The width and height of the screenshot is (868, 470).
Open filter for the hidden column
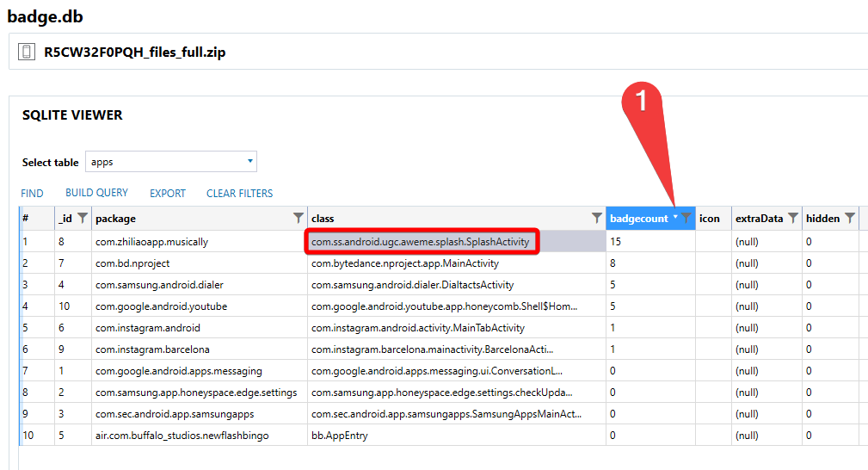pyautogui.click(x=850, y=218)
